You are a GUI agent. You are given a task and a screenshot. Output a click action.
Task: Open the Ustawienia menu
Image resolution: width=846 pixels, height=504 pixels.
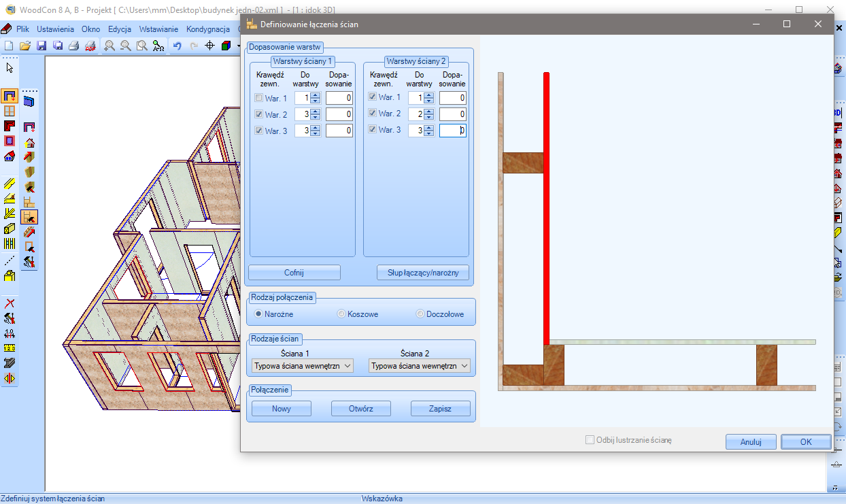click(56, 29)
